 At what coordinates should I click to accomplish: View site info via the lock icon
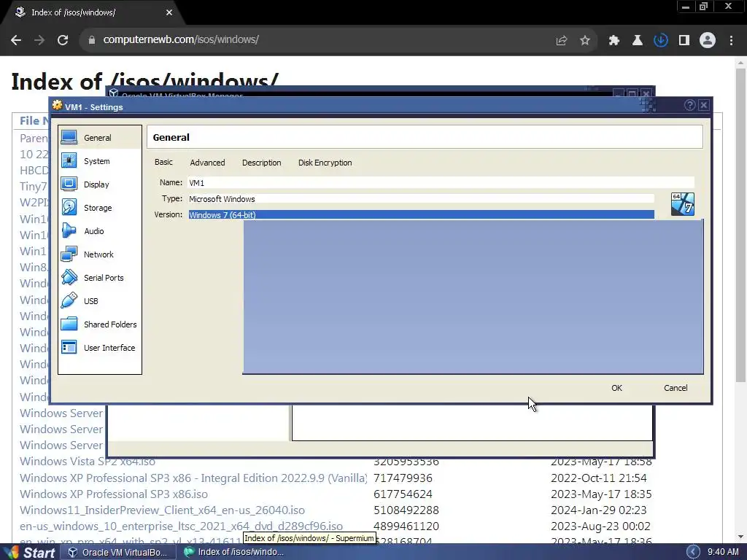click(x=92, y=40)
